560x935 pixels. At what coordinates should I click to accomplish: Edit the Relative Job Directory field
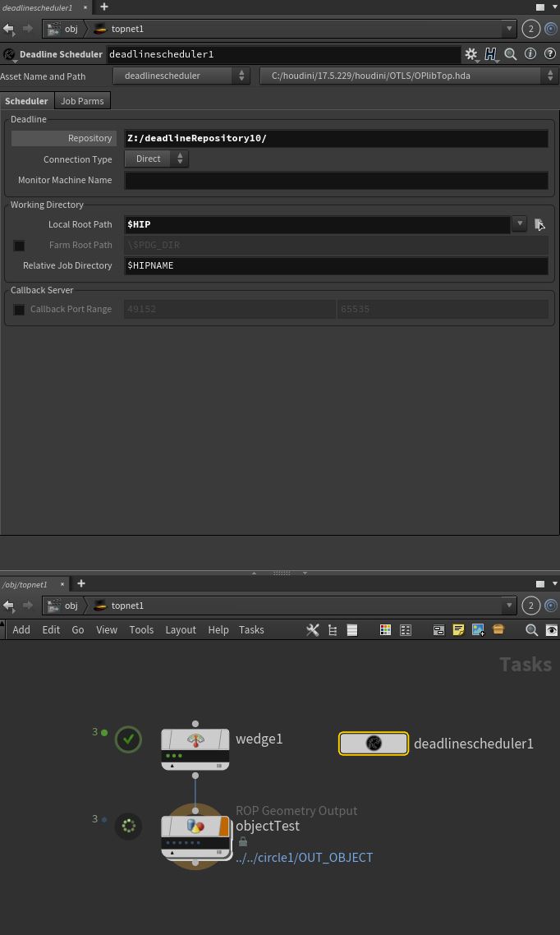(x=336, y=266)
